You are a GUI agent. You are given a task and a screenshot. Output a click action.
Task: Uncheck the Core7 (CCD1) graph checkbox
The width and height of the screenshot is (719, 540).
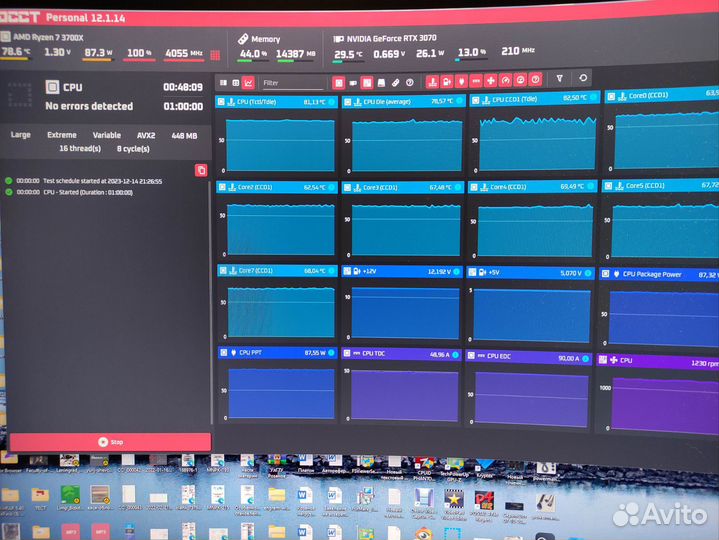[x=223, y=270]
